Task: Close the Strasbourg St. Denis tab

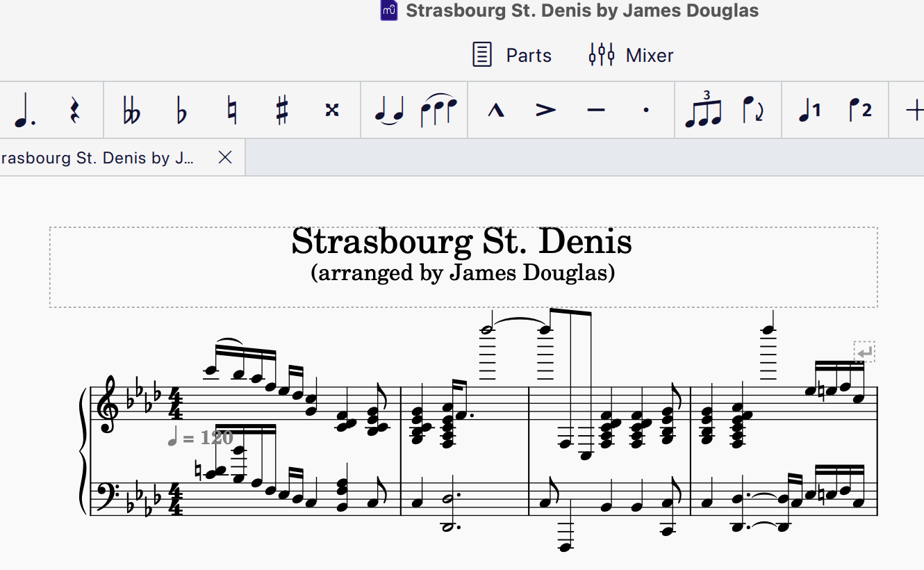Action: pyautogui.click(x=224, y=157)
